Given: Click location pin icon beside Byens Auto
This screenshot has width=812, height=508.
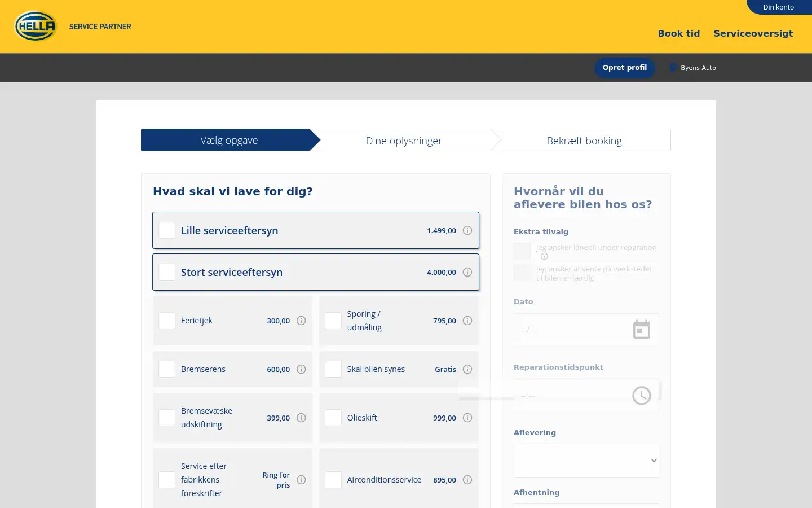Looking at the screenshot, I should 672,67.
